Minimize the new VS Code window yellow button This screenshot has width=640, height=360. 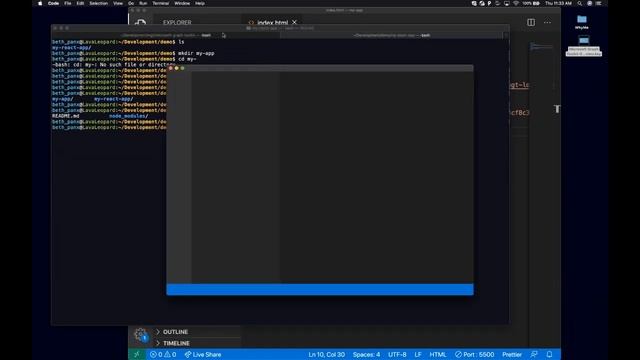(x=176, y=68)
